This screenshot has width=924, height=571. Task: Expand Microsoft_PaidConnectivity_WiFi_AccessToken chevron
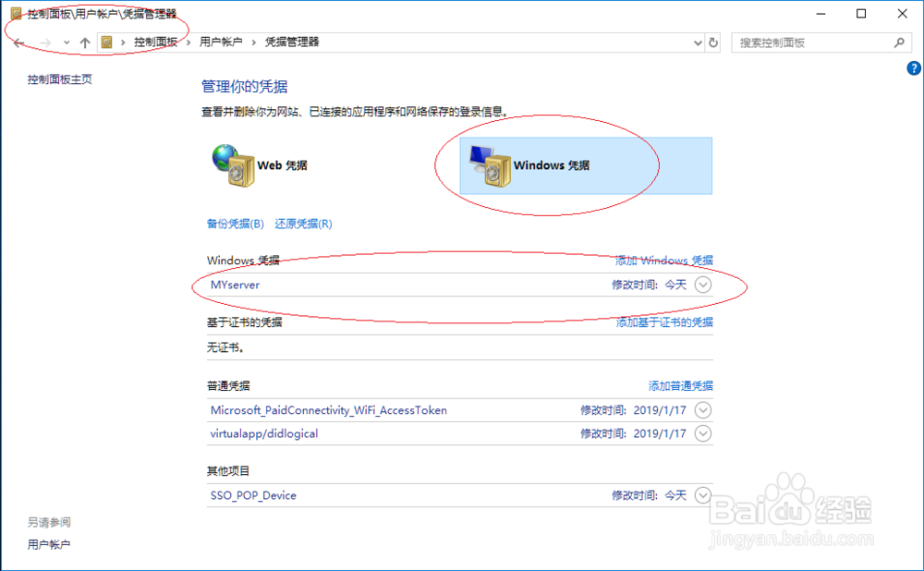pyautogui.click(x=702, y=410)
